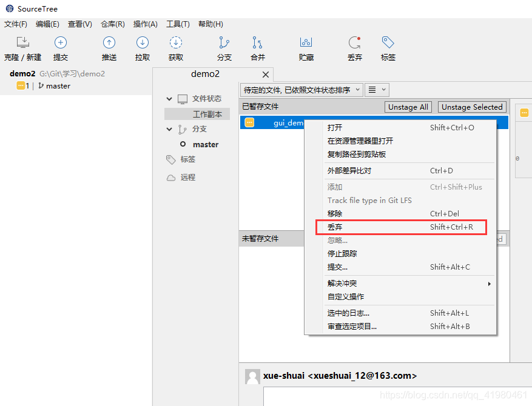Viewport: 532px width, 406px height.
Task: Click the 未暂存文件 section header
Action: click(x=260, y=239)
